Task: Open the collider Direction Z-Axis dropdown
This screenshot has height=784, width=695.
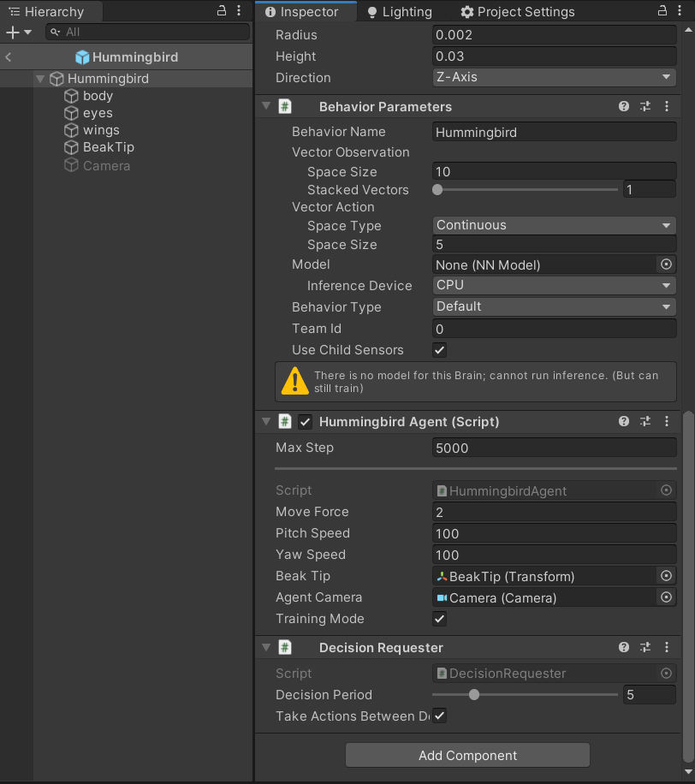Action: tap(554, 77)
